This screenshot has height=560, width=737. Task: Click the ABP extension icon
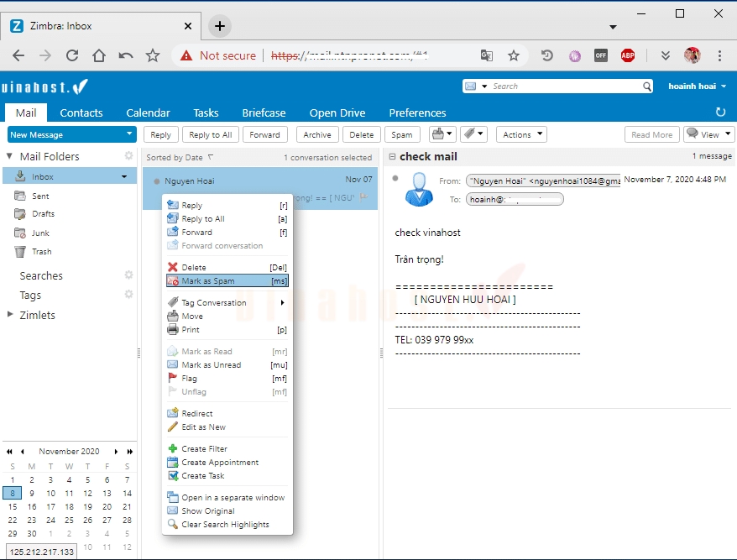pyautogui.click(x=628, y=55)
